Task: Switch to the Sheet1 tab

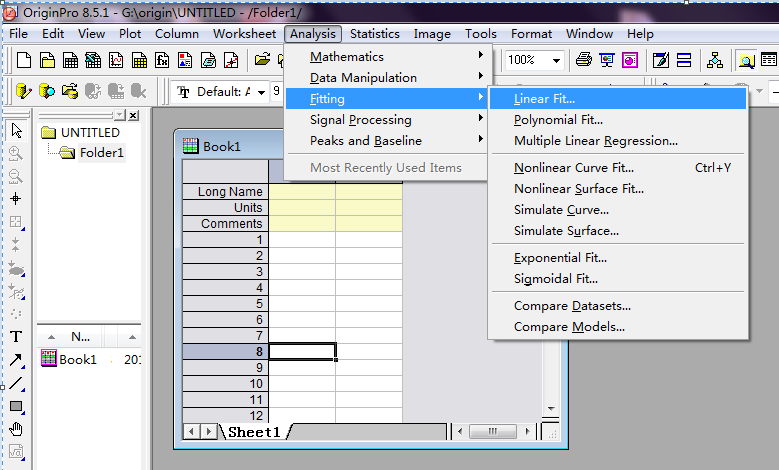Action: 254,432
